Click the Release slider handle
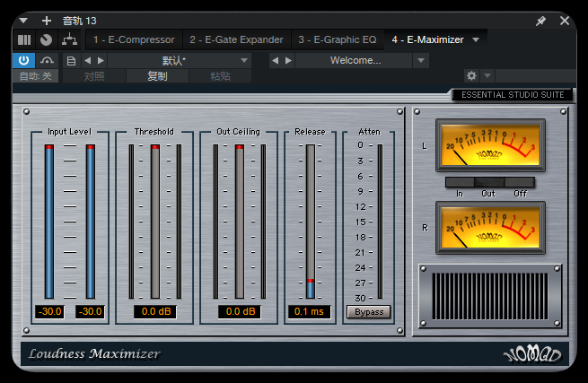 click(311, 281)
